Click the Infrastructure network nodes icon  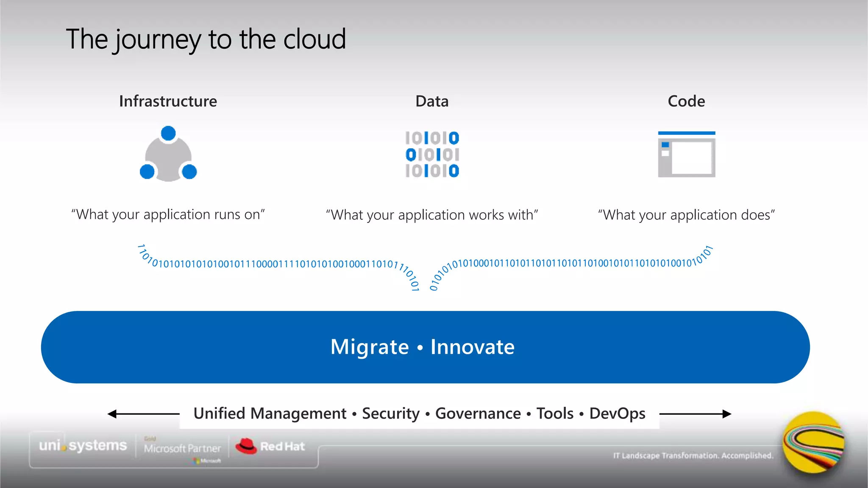168,155
